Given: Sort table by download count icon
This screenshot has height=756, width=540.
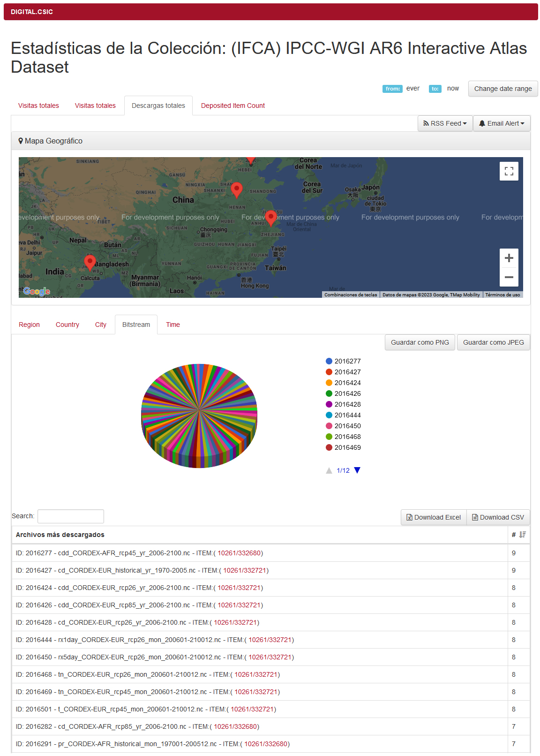Looking at the screenshot, I should click(x=522, y=535).
